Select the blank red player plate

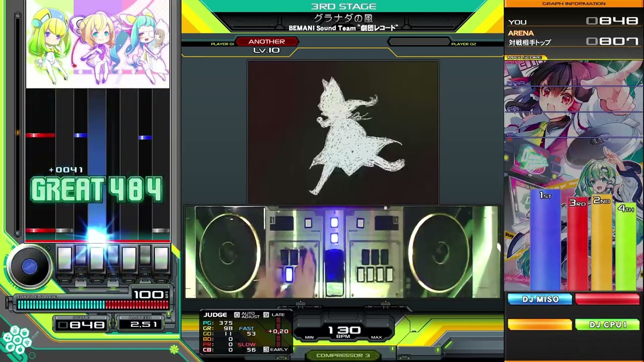[x=607, y=299]
